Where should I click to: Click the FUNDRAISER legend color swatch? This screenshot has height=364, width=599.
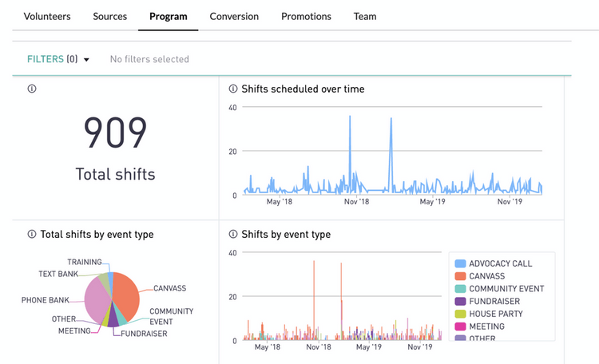pyautogui.click(x=460, y=302)
